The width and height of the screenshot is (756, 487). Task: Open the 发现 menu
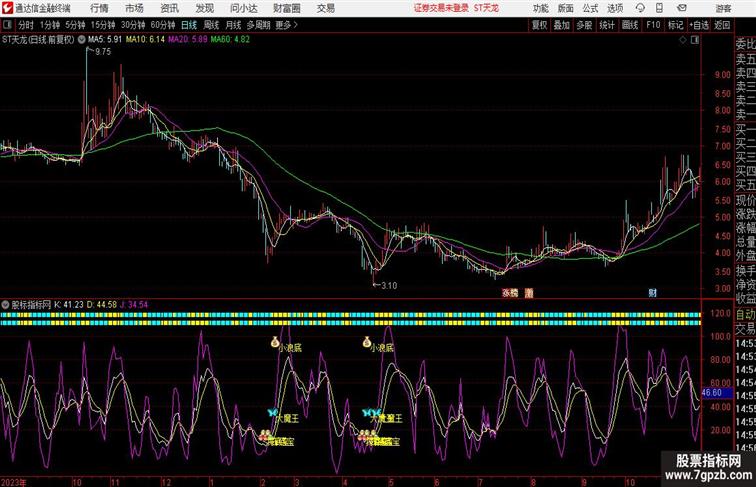coord(205,8)
